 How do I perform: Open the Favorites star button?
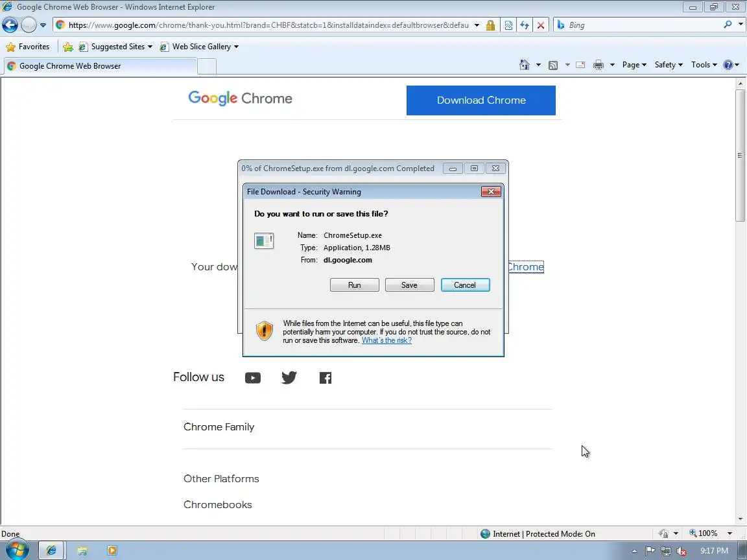[28, 47]
